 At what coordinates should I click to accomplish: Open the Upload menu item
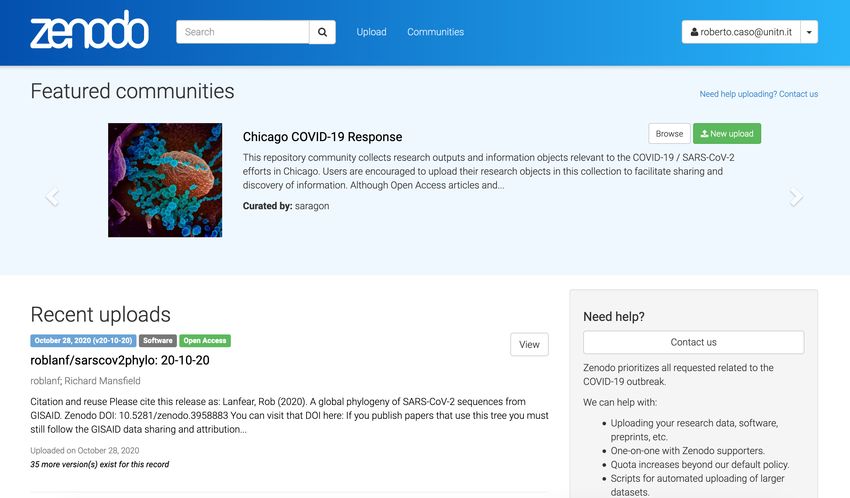(x=371, y=32)
